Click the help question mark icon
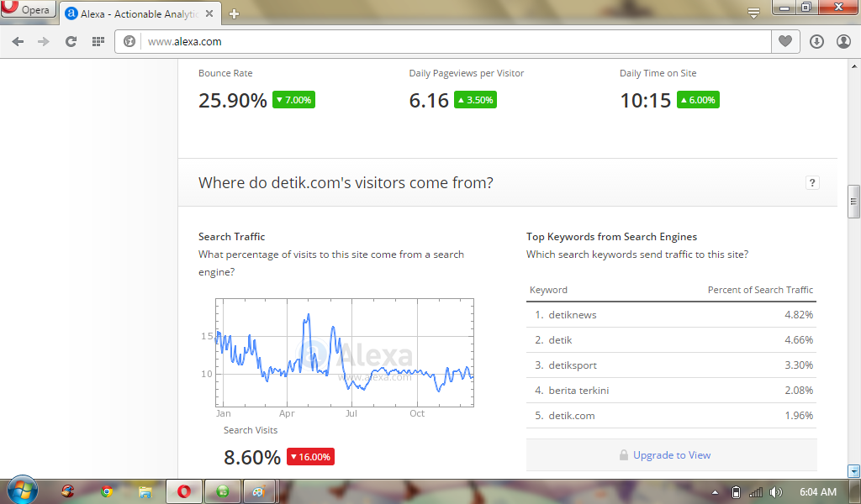Screen dimensions: 861x504 point(812,182)
